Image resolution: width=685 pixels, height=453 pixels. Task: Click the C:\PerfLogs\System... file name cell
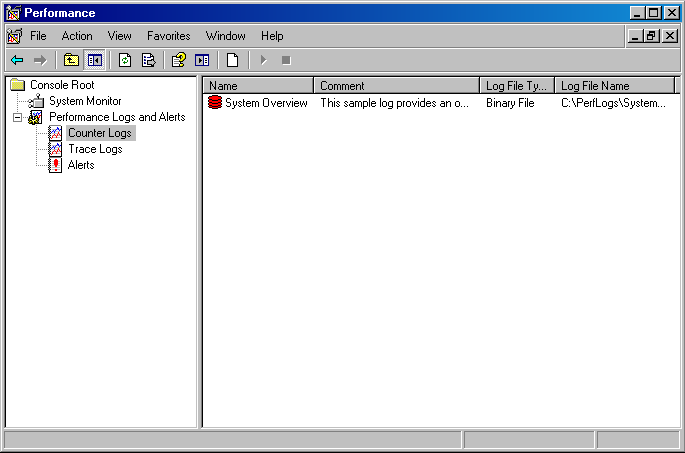(x=613, y=103)
